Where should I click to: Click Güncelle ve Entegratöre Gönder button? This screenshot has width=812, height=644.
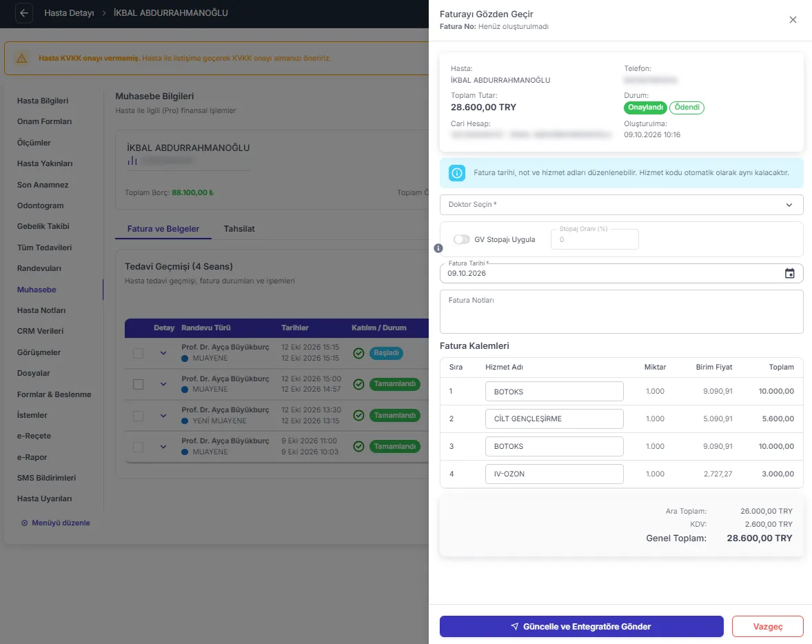(581, 626)
